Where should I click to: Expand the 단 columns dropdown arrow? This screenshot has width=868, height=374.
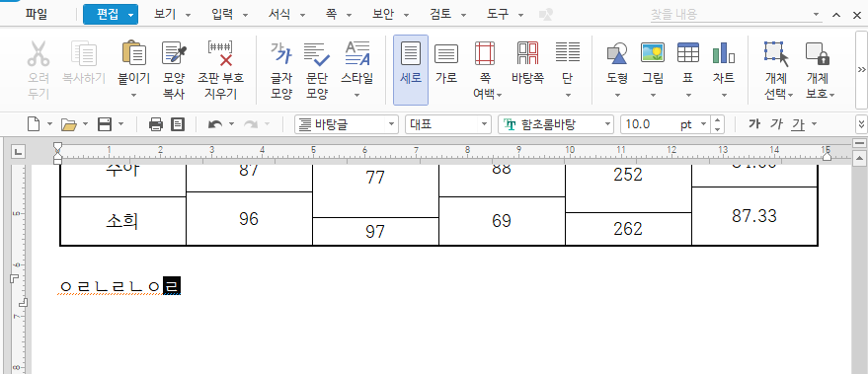[568, 95]
